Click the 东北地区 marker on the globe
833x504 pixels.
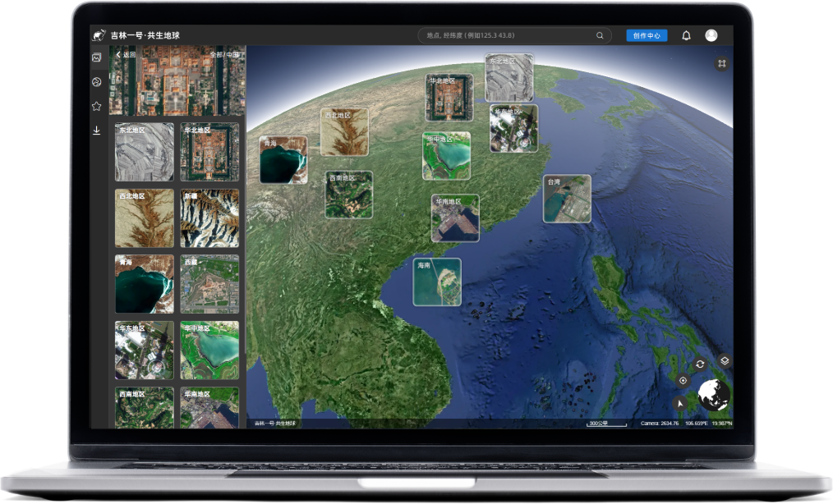pos(509,77)
